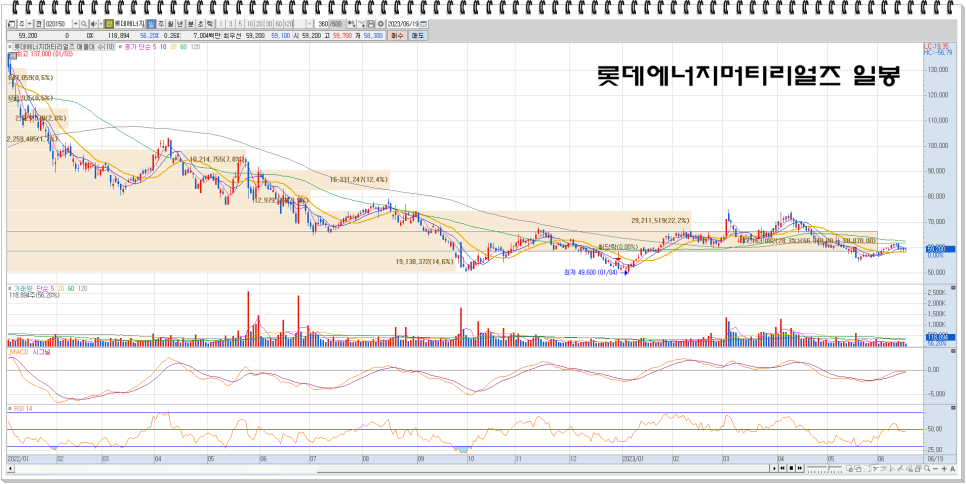This screenshot has height=484, width=966.
Task: Toggle the 관 button left of stock code
Action: 39,23
